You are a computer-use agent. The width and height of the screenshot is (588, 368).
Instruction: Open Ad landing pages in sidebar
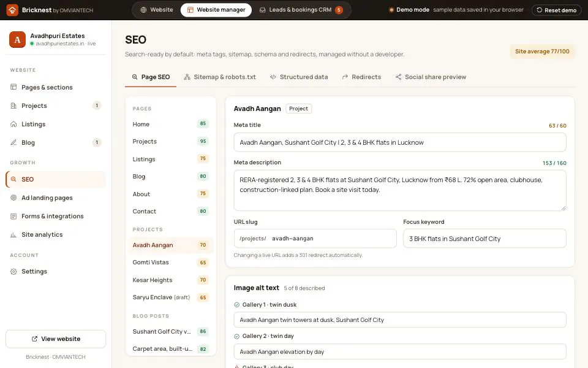[56, 197]
